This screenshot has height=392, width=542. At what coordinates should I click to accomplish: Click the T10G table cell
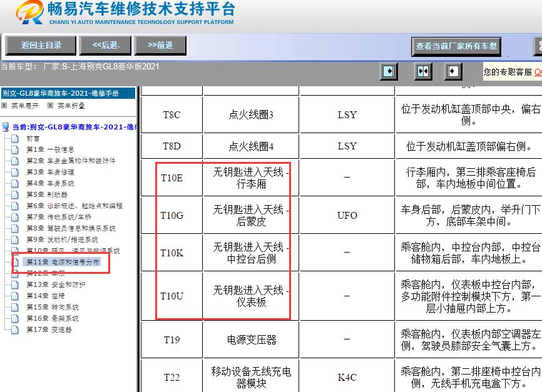tap(171, 216)
